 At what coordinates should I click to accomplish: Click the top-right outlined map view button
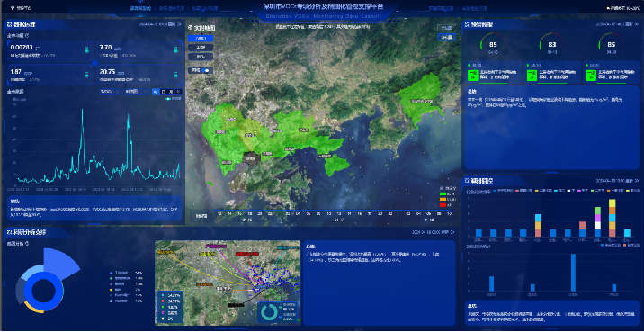(x=446, y=28)
